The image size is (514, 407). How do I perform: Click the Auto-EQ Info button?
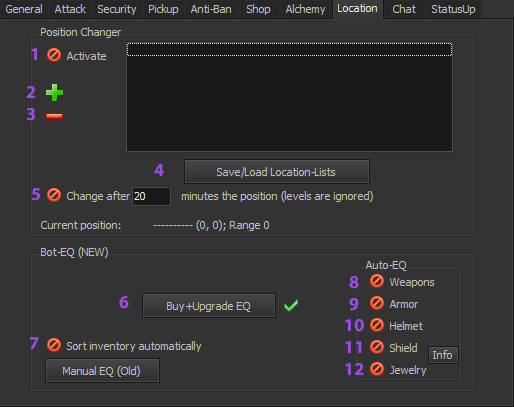(x=443, y=355)
